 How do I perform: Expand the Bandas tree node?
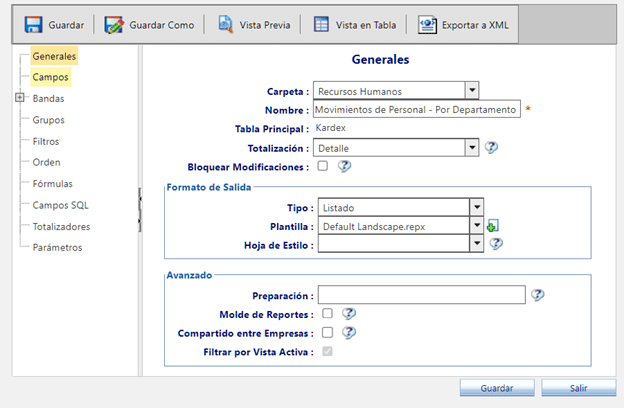tap(20, 98)
